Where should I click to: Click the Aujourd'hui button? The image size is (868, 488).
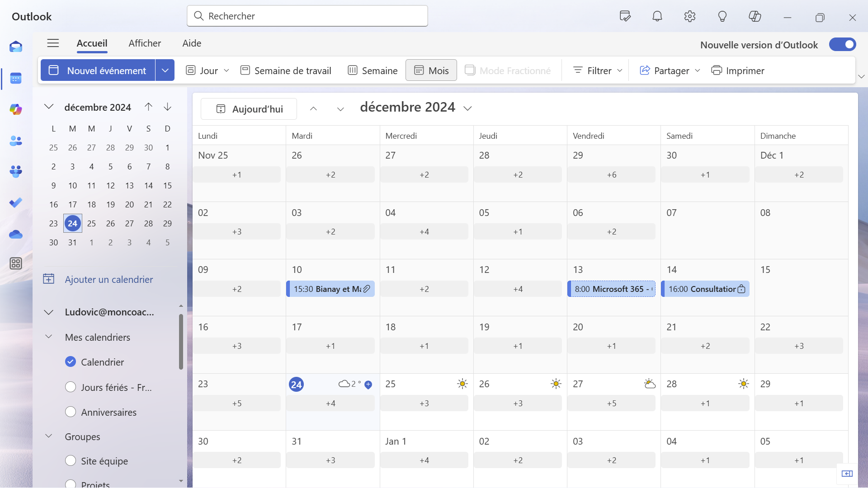pos(249,109)
